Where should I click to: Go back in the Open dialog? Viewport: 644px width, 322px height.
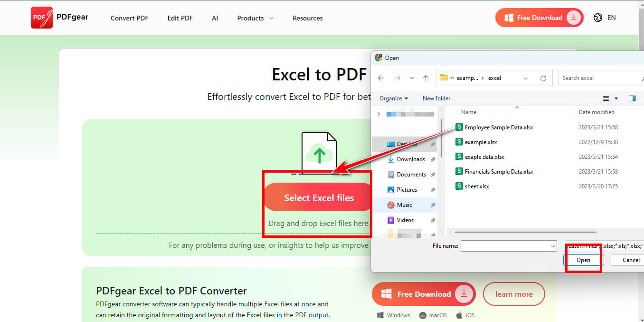tap(381, 78)
